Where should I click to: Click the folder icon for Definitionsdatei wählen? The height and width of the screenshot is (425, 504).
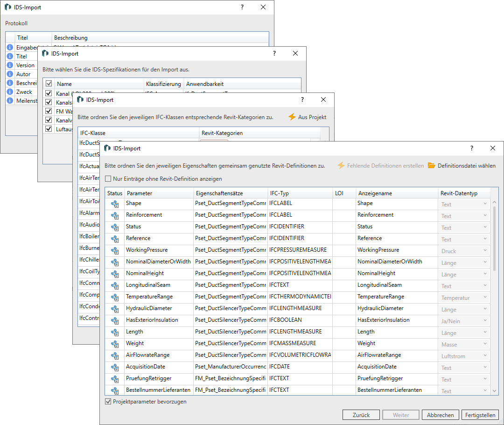pyautogui.click(x=431, y=165)
